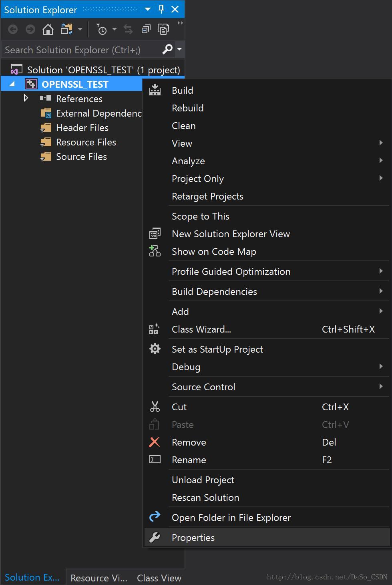The width and height of the screenshot is (392, 585).
Task: Toggle Show All Files icon
Action: point(163,29)
